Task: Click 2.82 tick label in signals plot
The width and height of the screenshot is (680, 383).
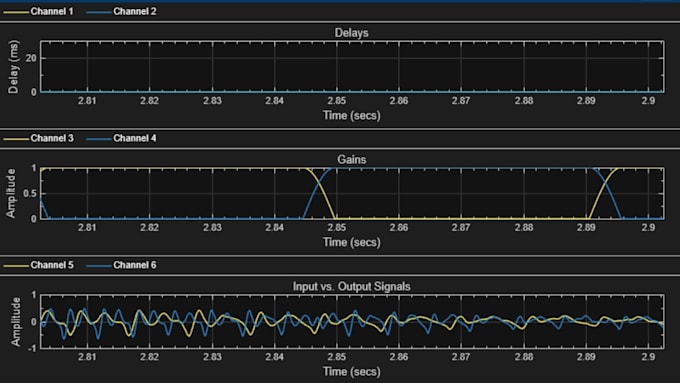Action: (x=150, y=357)
